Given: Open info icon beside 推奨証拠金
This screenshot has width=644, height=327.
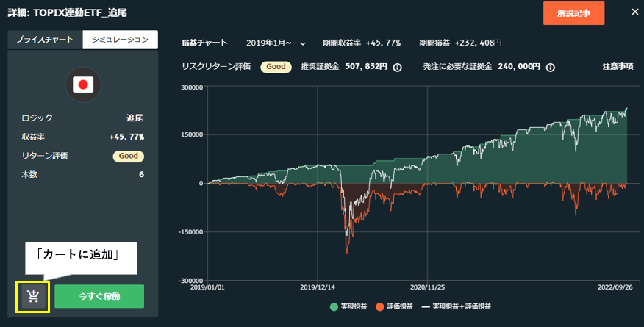Looking at the screenshot, I should [397, 68].
